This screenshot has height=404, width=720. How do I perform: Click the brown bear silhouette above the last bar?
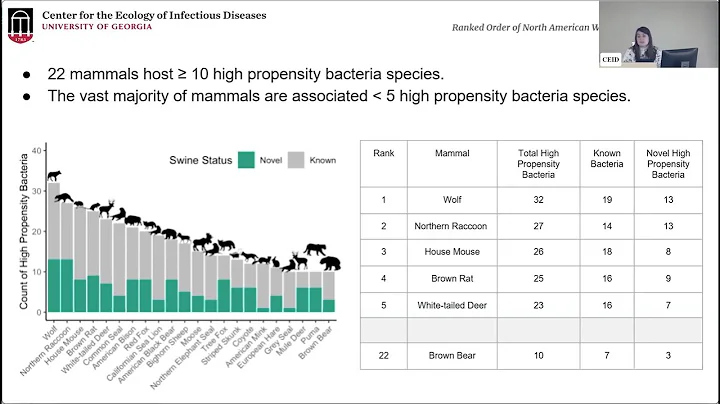pos(329,264)
